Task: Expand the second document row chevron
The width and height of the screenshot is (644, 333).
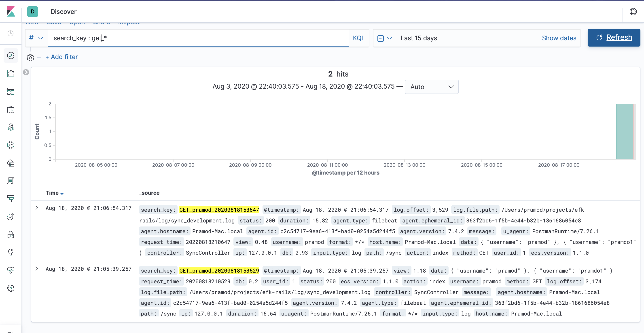Action: (x=37, y=269)
